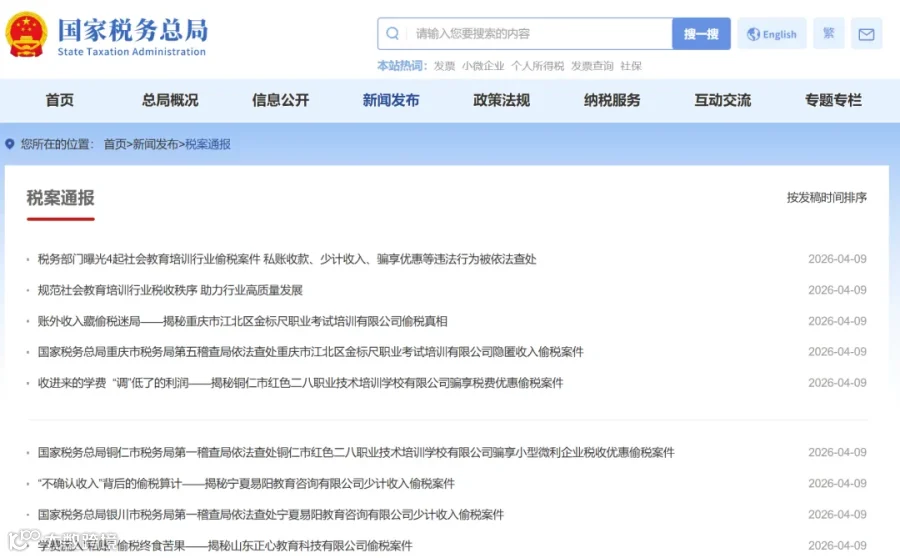Click hot keyword 个人所得税

pos(538,66)
